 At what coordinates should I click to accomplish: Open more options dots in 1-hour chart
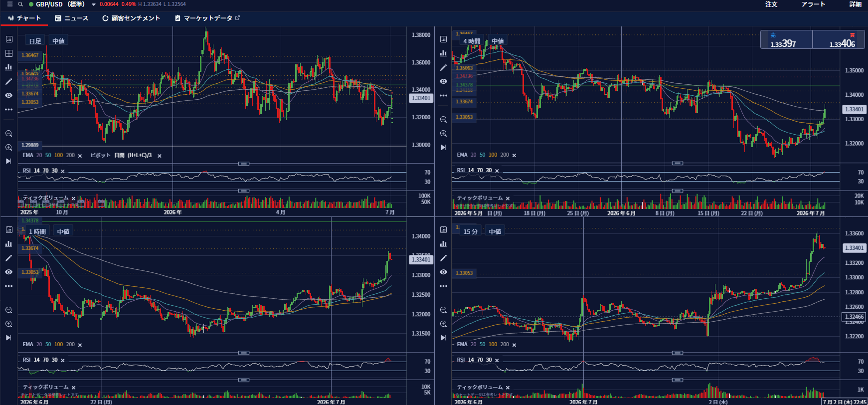[9, 286]
